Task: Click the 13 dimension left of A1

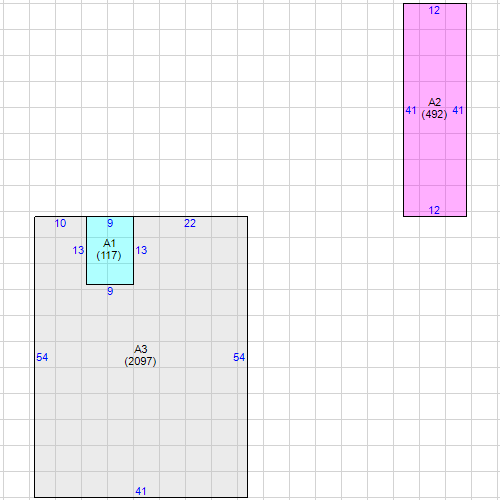Action: (78, 250)
